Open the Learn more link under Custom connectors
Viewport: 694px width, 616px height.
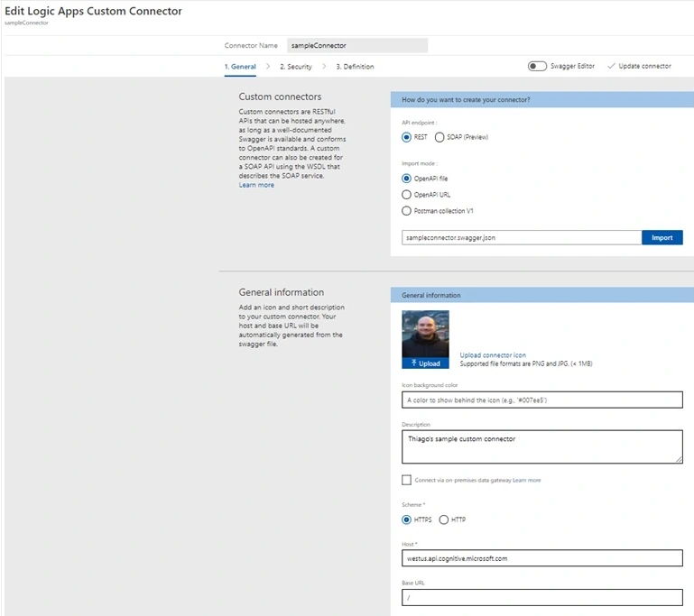256,185
